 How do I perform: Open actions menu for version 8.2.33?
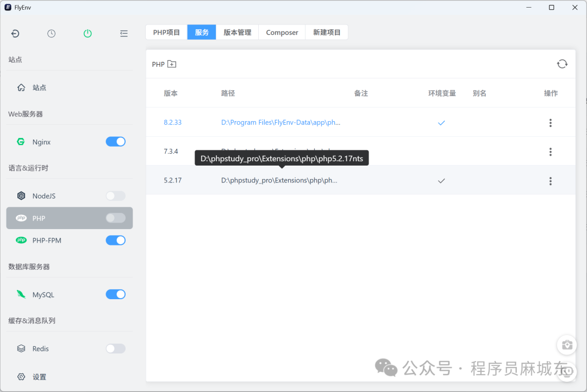tap(550, 123)
